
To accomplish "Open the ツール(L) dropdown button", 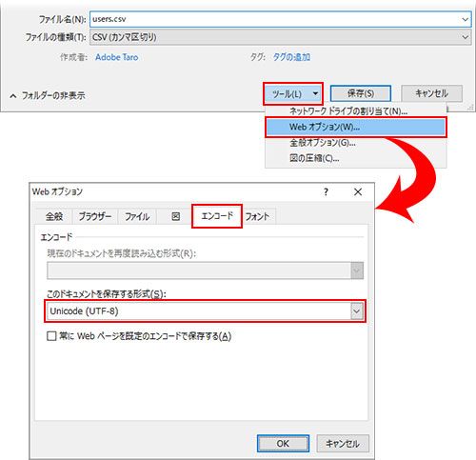I will (x=292, y=93).
